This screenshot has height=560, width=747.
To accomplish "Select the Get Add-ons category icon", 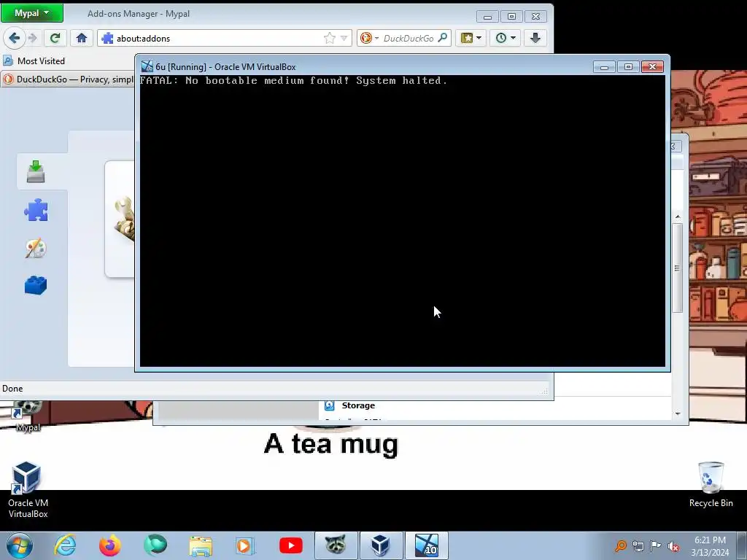I will [36, 172].
